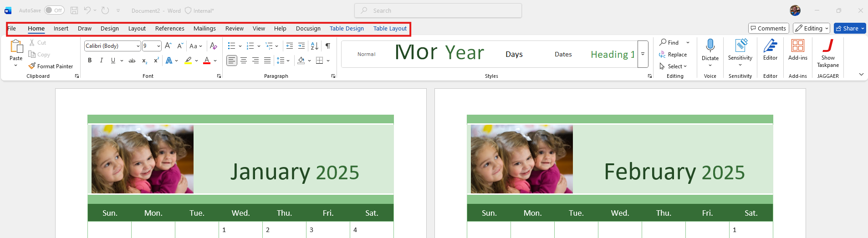The image size is (868, 238).
Task: Click the Paste clipboard icon
Action: (16, 46)
